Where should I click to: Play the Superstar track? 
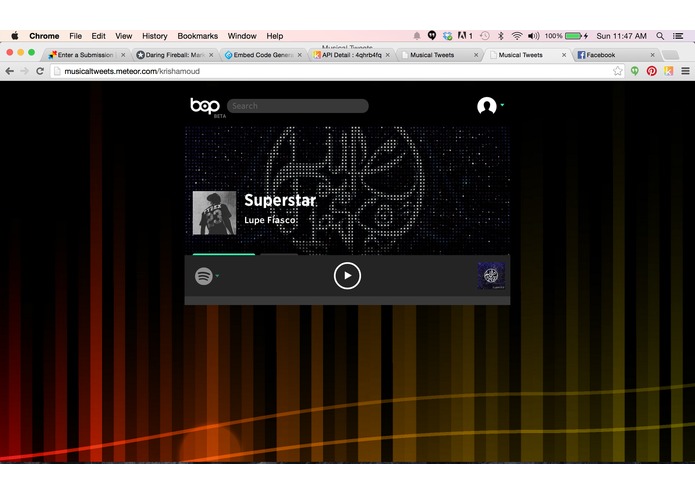tap(347, 276)
